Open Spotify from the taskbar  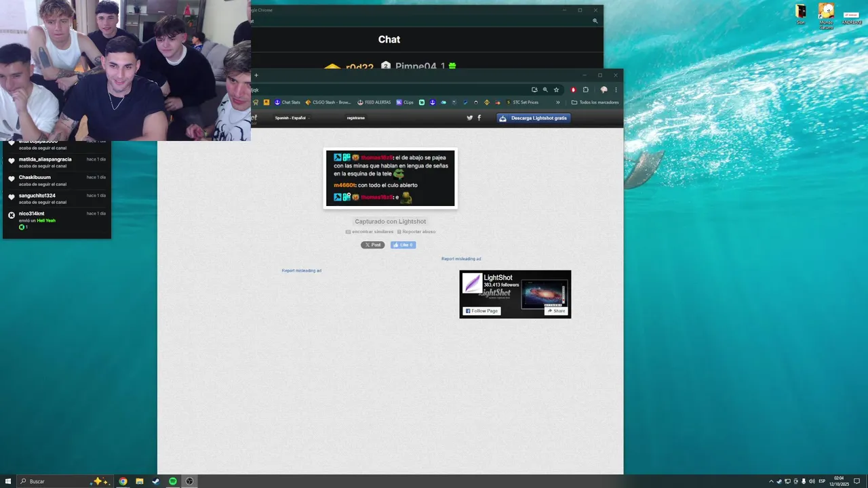pos(173,481)
